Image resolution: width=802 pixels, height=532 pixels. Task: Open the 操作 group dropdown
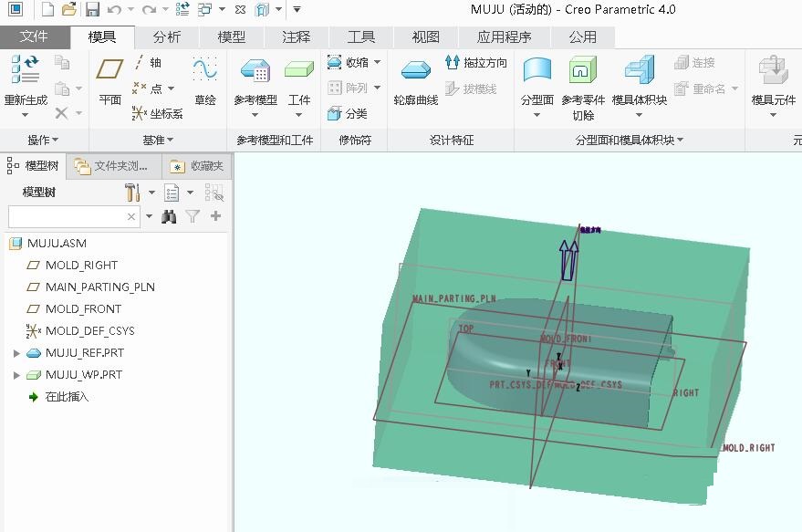click(43, 140)
